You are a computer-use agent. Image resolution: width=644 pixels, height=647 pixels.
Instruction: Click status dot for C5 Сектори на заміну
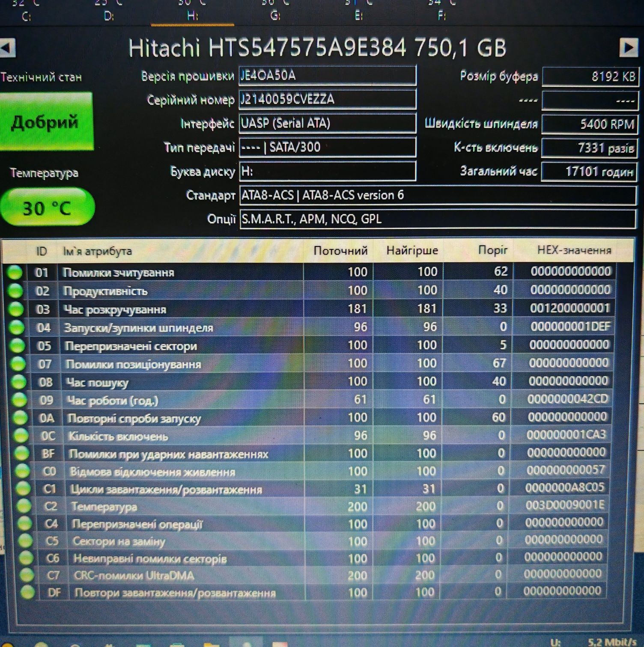point(26,541)
